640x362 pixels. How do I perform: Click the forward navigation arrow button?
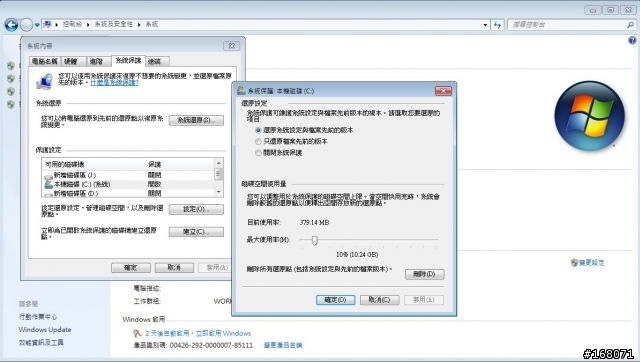26,25
